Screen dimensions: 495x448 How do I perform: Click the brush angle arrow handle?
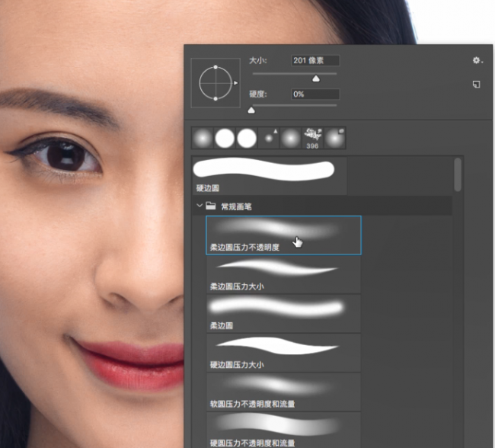point(236,83)
